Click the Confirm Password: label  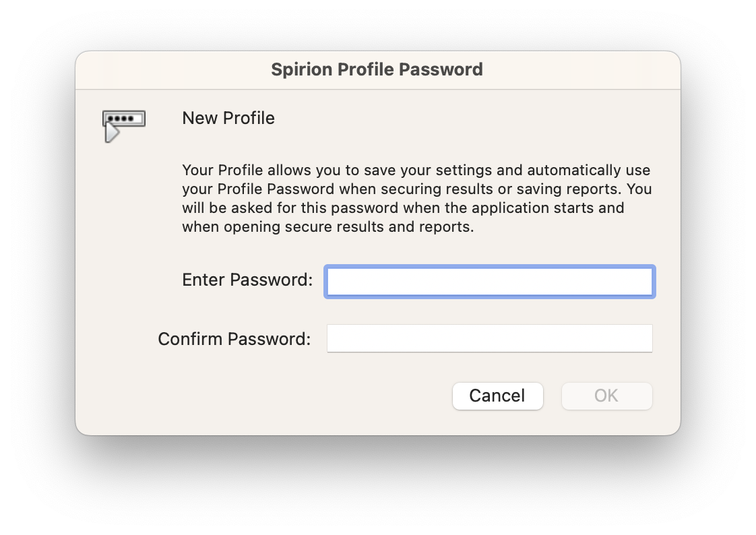point(234,339)
